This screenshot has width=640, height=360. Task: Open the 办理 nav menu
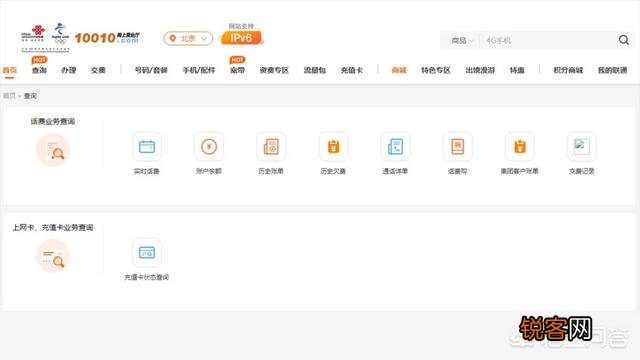point(69,70)
